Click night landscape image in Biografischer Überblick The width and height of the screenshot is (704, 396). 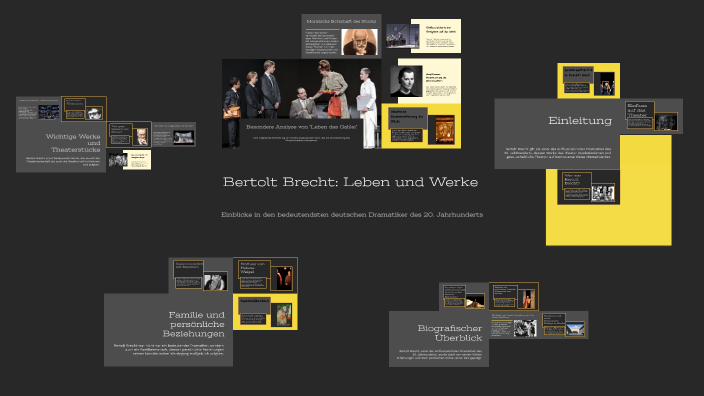[475, 301]
